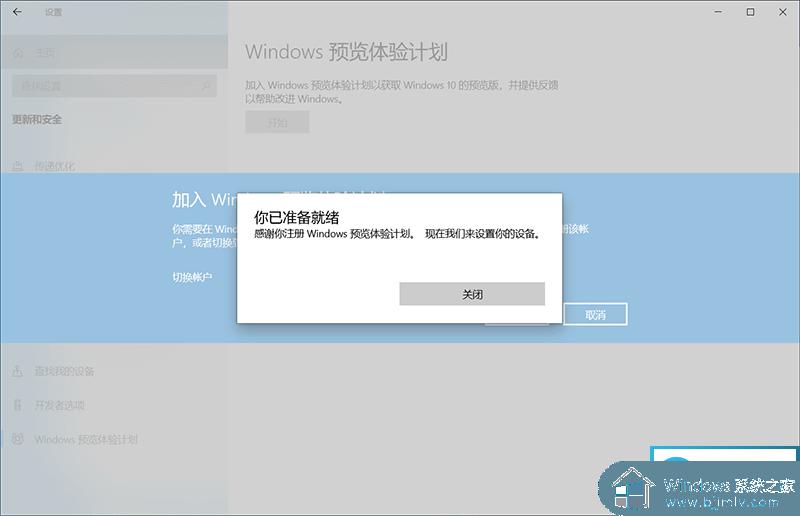Click the 更新和安全 section heading

37,119
